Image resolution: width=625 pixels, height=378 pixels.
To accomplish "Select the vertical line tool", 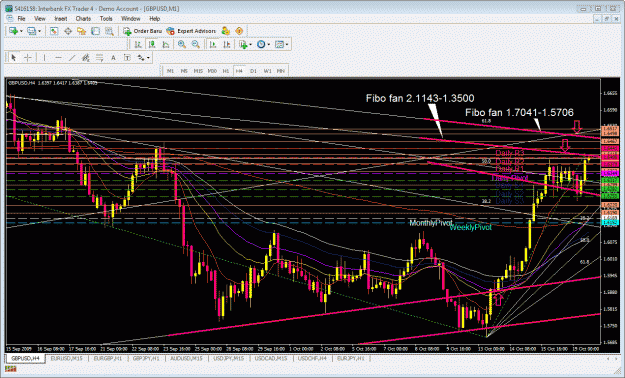I will 44,58.
